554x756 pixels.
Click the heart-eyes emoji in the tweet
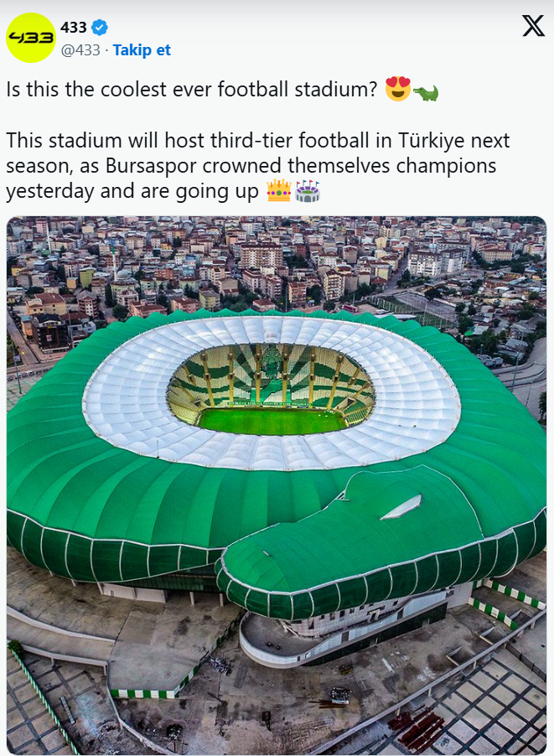[398, 89]
